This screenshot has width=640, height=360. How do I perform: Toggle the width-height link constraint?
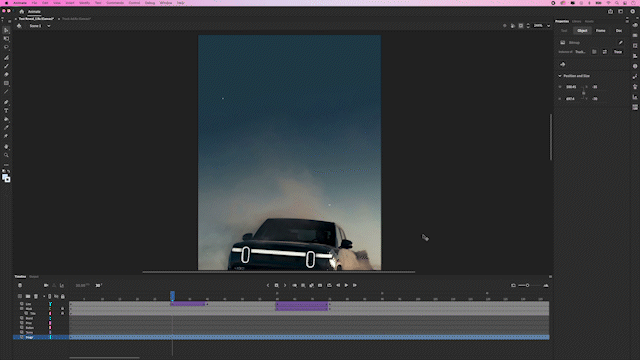pyautogui.click(x=583, y=93)
